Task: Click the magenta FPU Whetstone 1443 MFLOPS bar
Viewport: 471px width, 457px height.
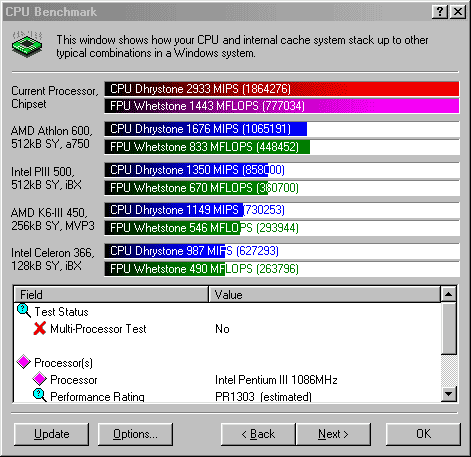Action: (x=282, y=106)
